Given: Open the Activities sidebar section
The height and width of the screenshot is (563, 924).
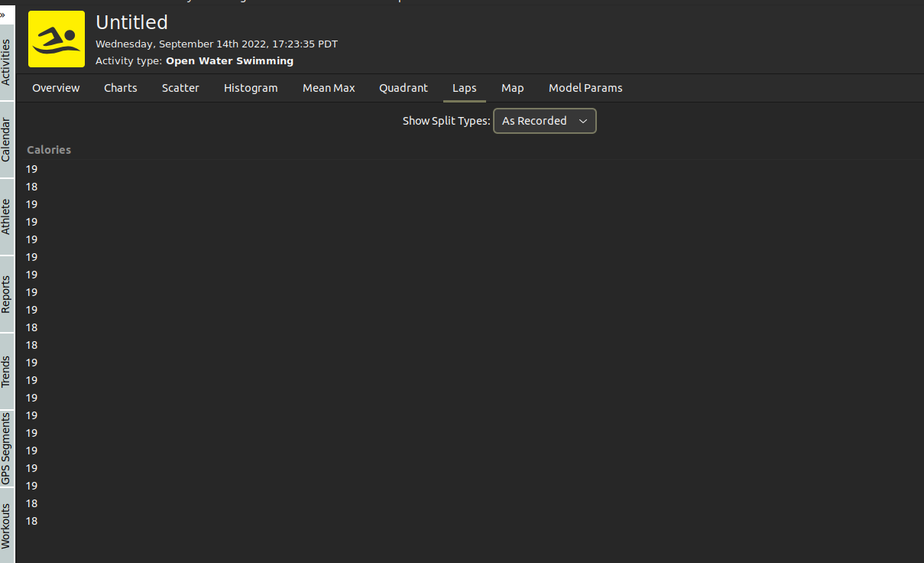Looking at the screenshot, I should 6,55.
